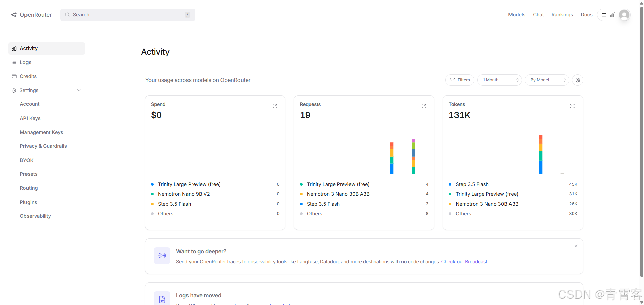
Task: Click Step 3.5 Flash in Requests card
Action: coord(364,204)
